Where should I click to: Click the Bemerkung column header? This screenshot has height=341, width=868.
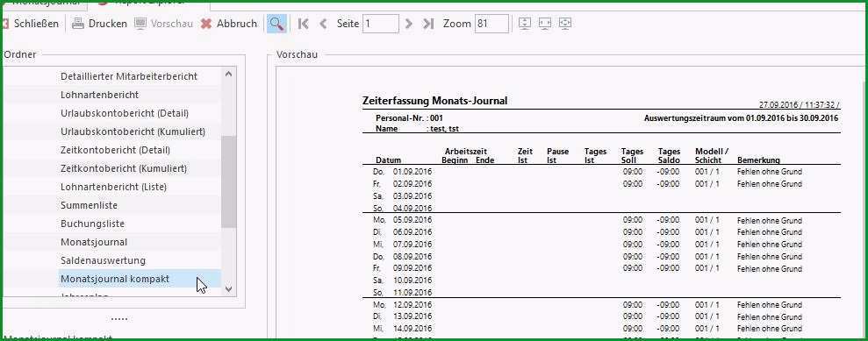pos(758,160)
